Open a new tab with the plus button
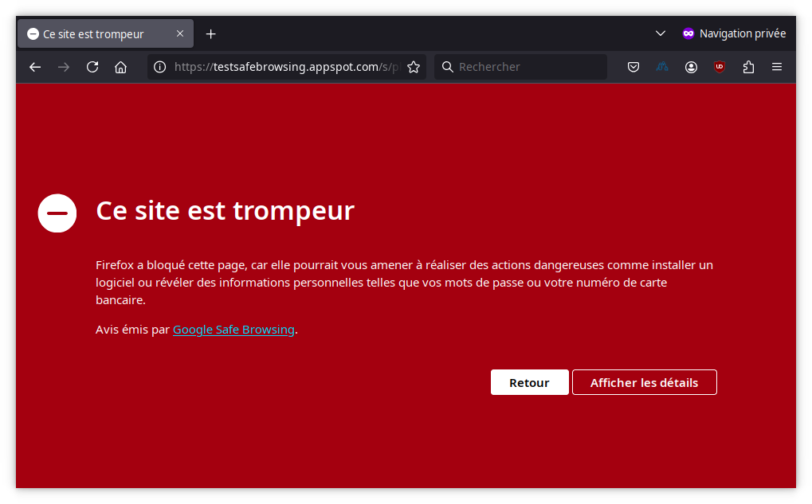Viewport: 812px width, 504px height. point(210,33)
